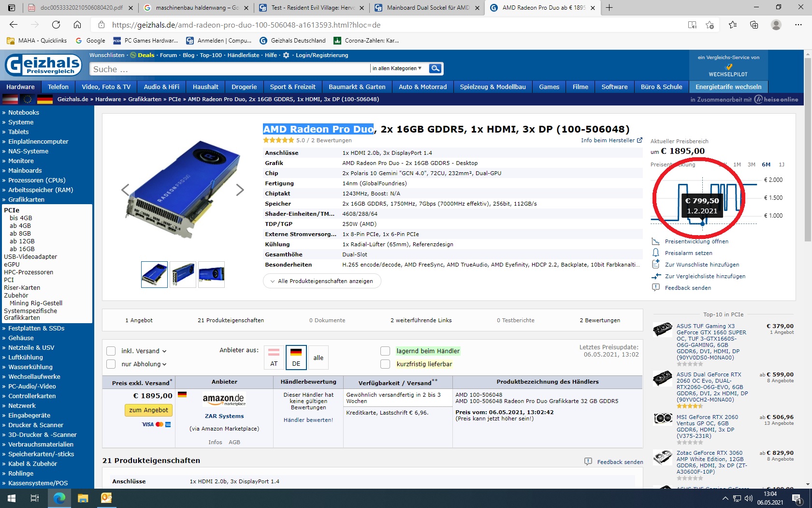Open the Info beim Hersteller link
Screen dimensions: 812x508
[611, 140]
